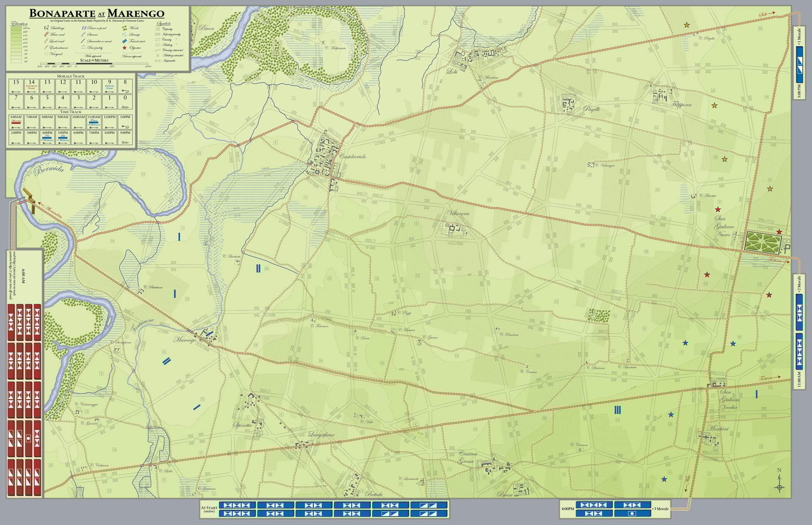This screenshot has height=525, width=812.
Task: Click the blue French start legend symbol
Action: (x=124, y=41)
